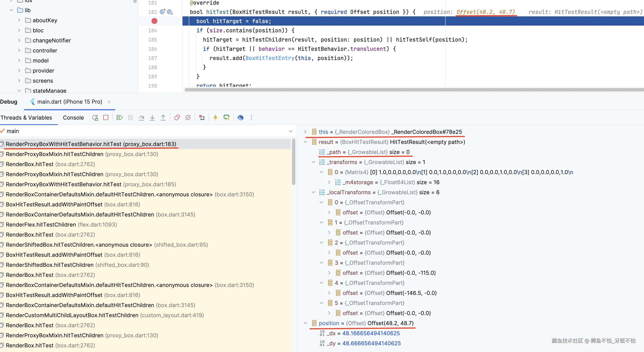
Task: Remove the red breakpoint in the gutter
Action: [x=154, y=21]
